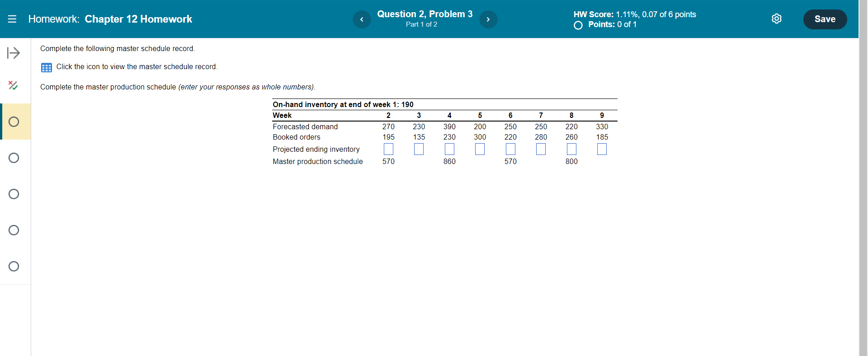The height and width of the screenshot is (356, 868).
Task: Click week 3 projected ending inventory box
Action: coord(419,149)
